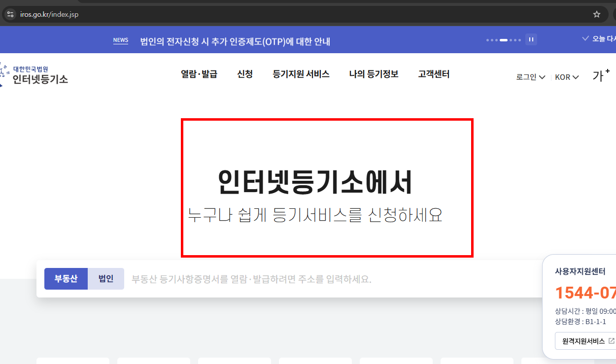616x364 pixels.
Task: Open the 고객센터 menu
Action: coord(433,74)
